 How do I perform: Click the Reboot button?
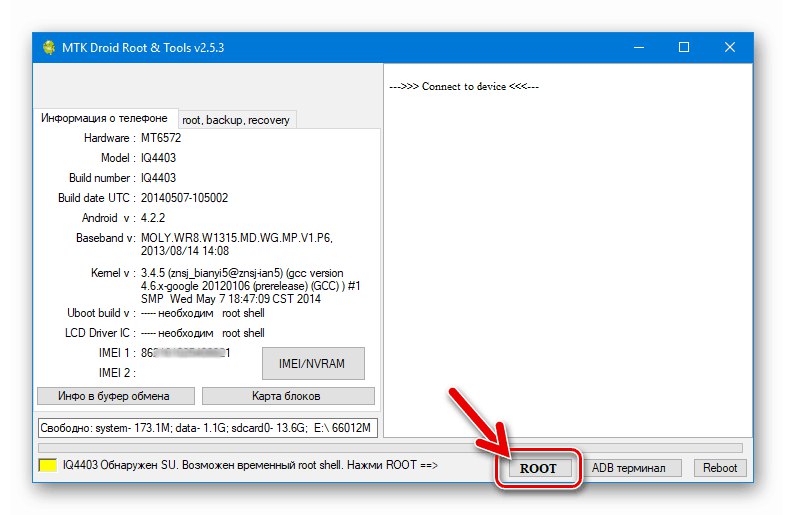720,468
